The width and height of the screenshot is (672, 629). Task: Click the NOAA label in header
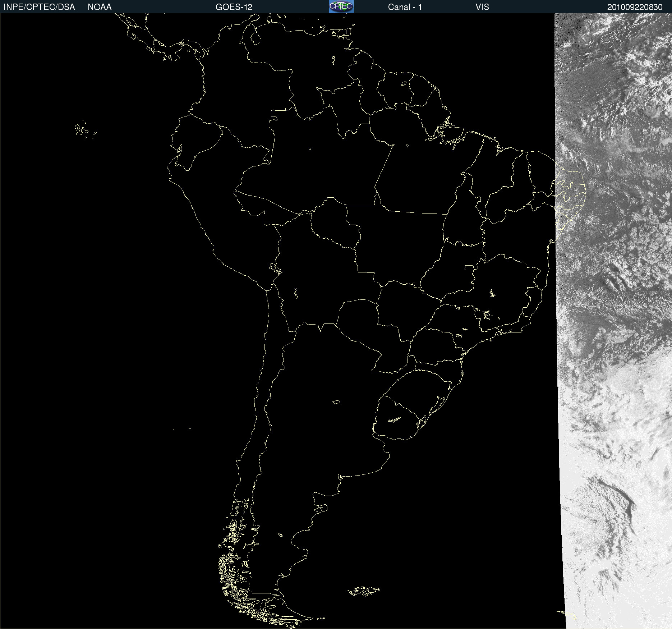coord(100,7)
